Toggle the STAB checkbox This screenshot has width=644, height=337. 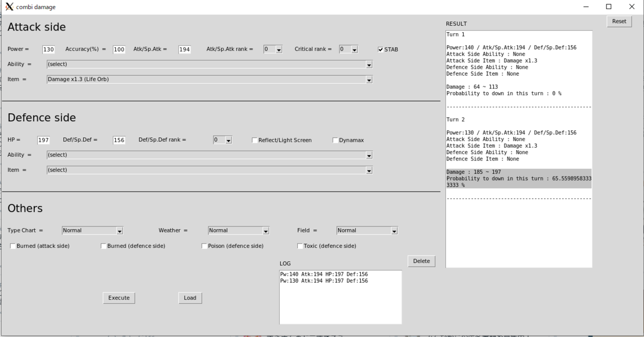[x=380, y=49]
